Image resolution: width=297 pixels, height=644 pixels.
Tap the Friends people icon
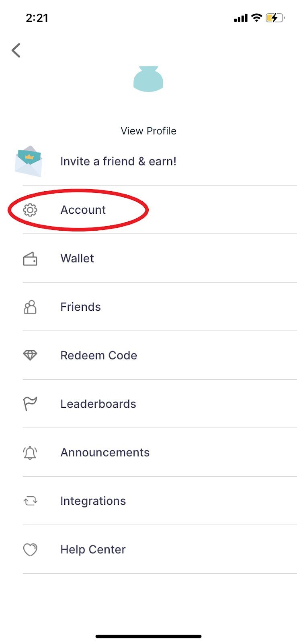(x=30, y=307)
